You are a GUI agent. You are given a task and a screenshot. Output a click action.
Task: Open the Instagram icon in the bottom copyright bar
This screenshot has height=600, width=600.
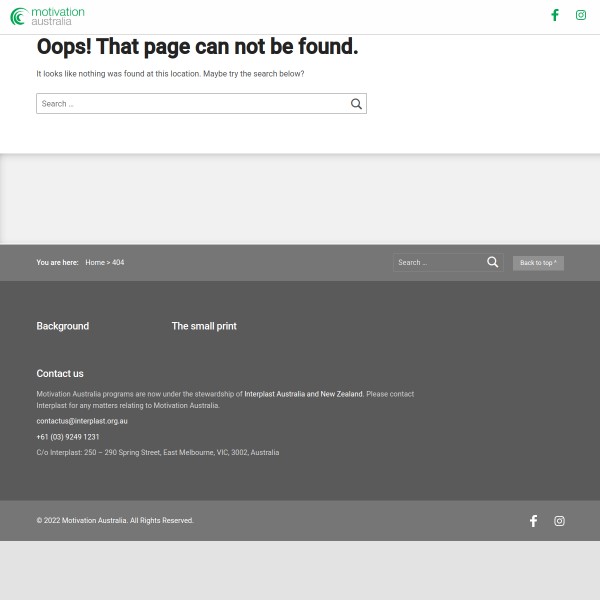559,521
